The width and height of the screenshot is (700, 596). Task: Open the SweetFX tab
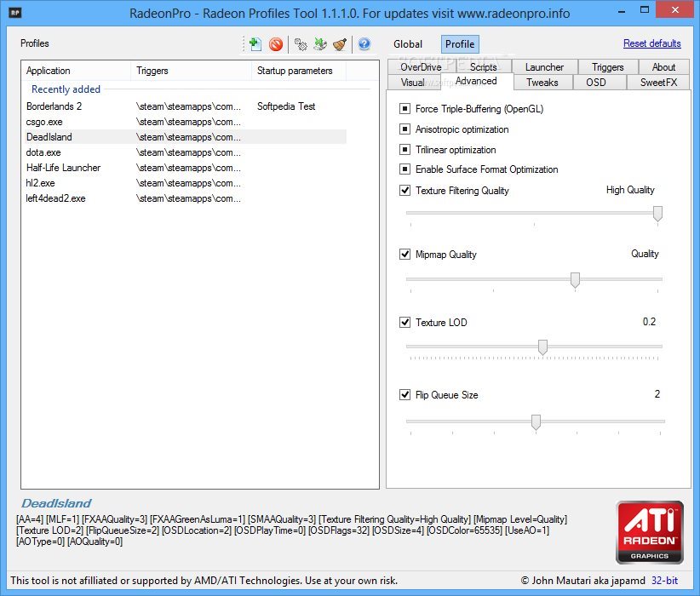[658, 82]
